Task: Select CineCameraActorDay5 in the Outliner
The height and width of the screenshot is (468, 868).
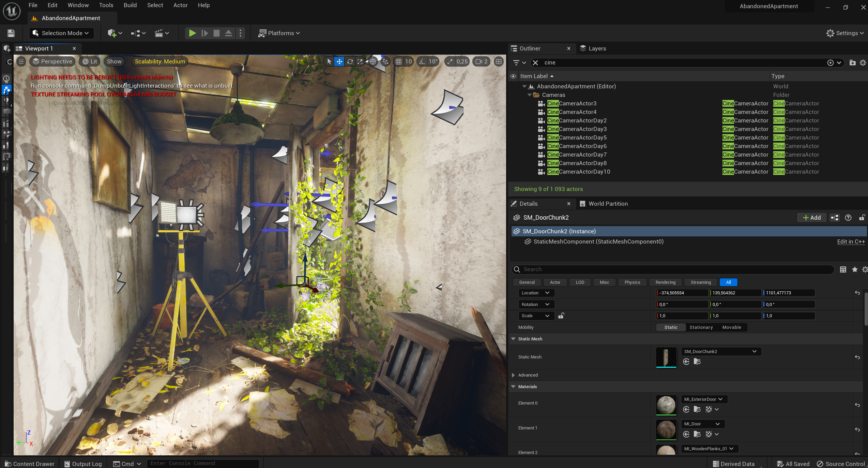Action: [577, 137]
